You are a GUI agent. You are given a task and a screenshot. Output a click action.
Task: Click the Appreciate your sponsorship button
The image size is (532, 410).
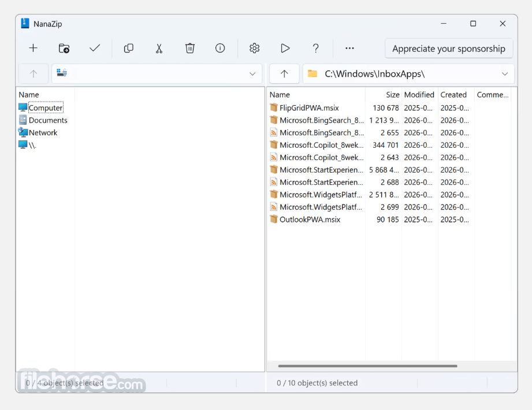[x=449, y=49]
